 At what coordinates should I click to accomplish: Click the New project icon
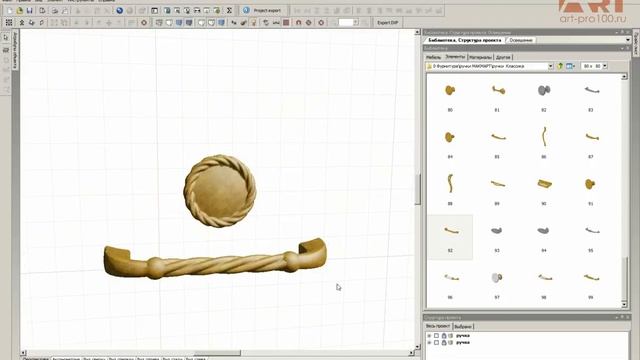point(9,11)
